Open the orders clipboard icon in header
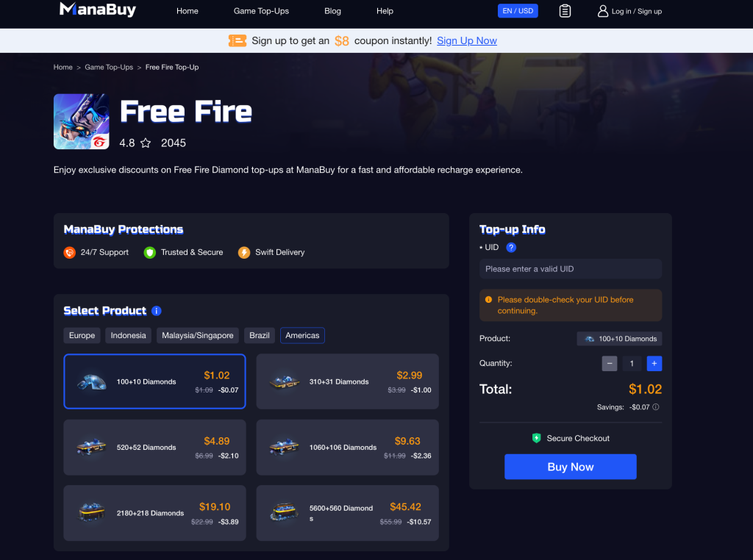Image resolution: width=753 pixels, height=560 pixels. [x=565, y=11]
